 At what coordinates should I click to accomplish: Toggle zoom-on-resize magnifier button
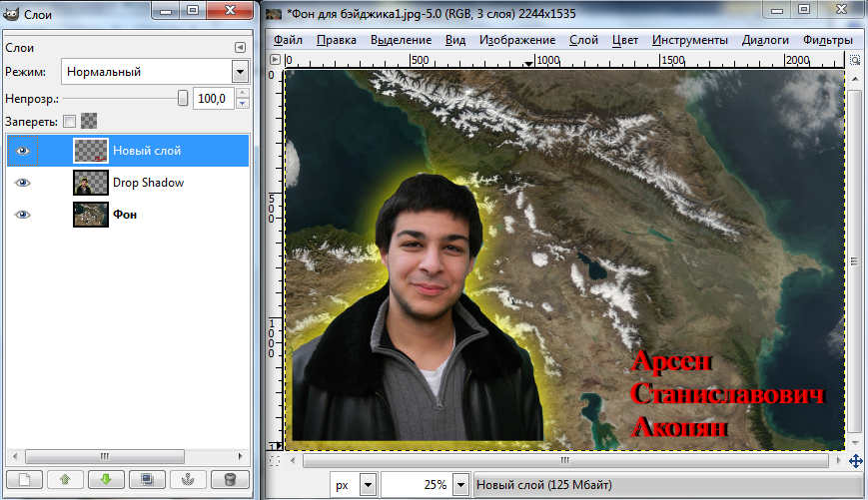pos(855,60)
